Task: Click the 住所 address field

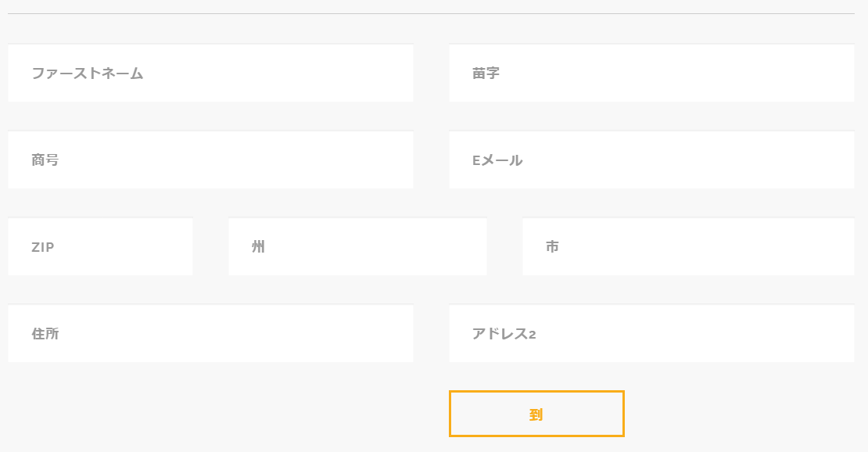Action: pos(210,333)
